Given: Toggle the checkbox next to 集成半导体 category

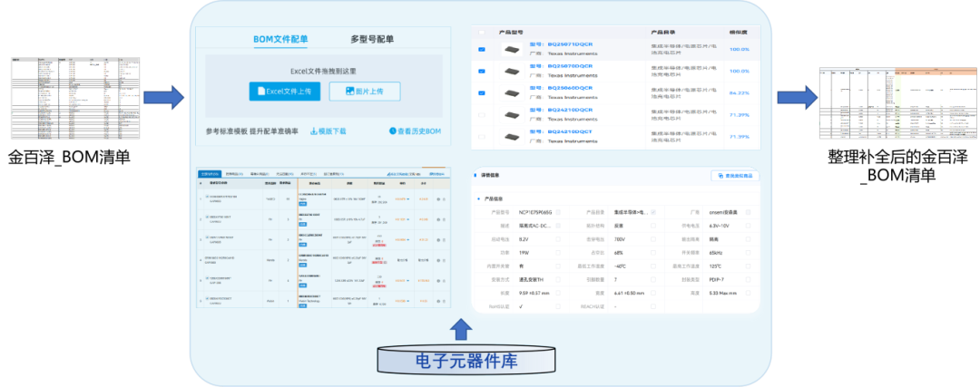Looking at the screenshot, I should click(653, 212).
